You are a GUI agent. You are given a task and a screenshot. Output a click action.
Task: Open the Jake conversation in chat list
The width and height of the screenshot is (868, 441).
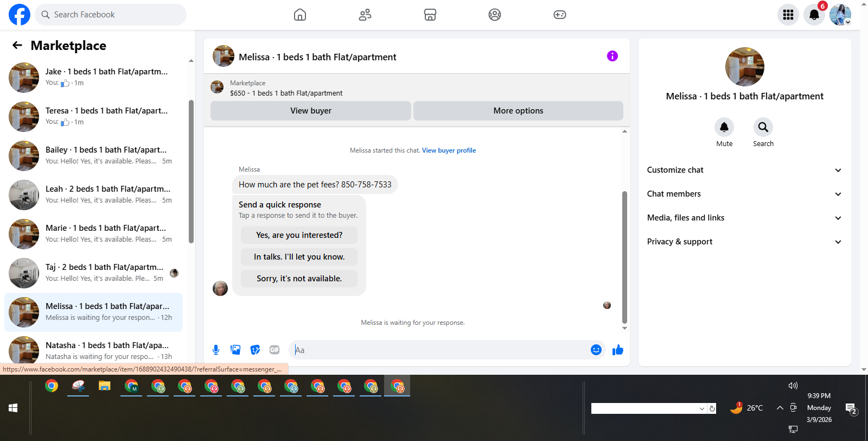(x=93, y=78)
